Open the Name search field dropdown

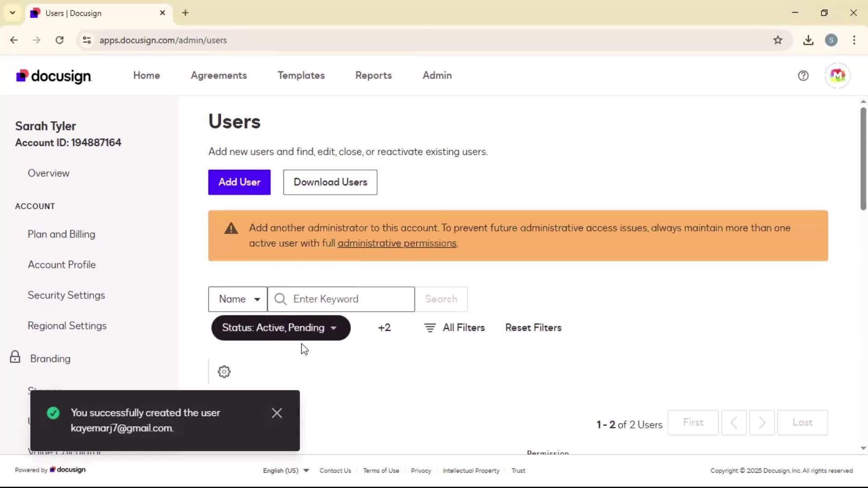(x=238, y=299)
